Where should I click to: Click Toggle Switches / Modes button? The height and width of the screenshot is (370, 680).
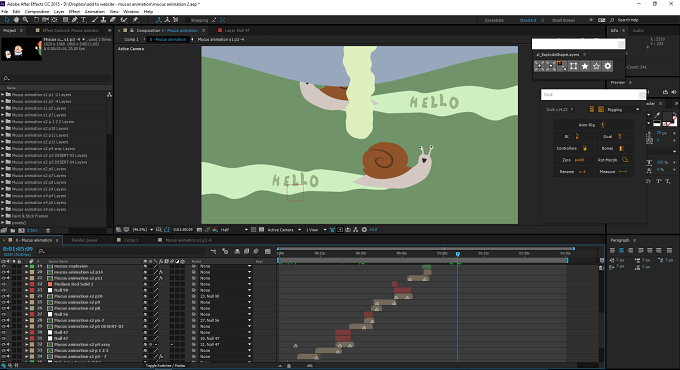(x=165, y=366)
